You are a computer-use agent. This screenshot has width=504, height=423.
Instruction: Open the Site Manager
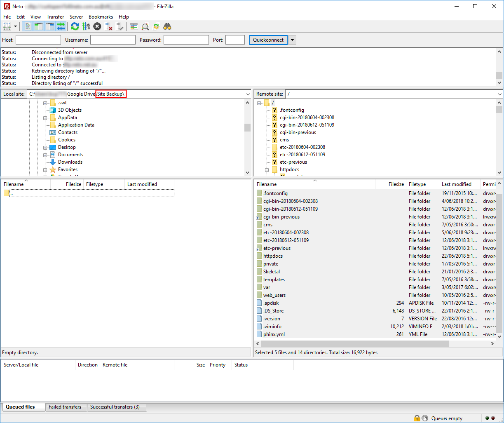(x=7, y=26)
